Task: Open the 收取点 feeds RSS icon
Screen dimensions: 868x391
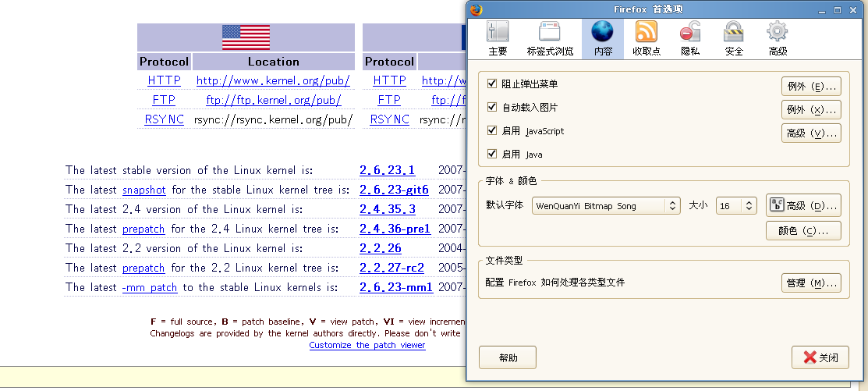Action: [646, 39]
